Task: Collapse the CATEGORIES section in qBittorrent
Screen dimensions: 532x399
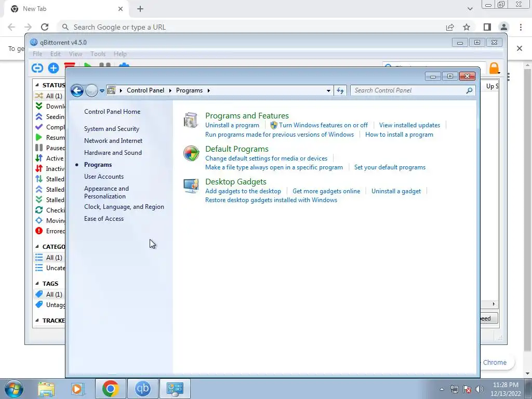Action: tap(37, 247)
